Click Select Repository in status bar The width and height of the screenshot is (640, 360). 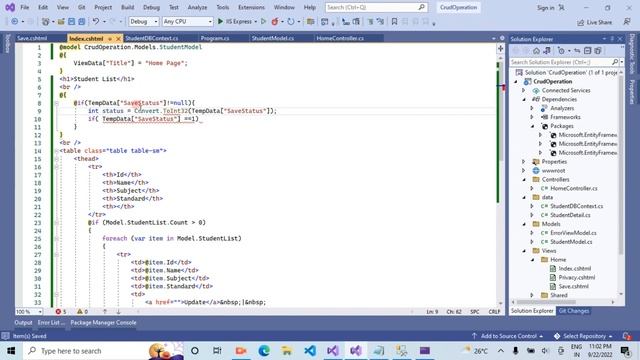coord(584,336)
